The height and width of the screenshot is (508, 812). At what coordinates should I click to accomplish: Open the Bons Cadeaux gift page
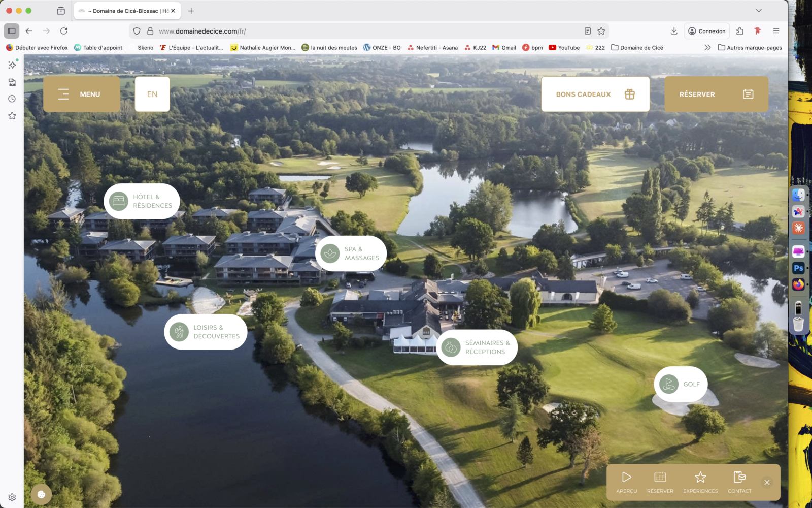tap(595, 94)
